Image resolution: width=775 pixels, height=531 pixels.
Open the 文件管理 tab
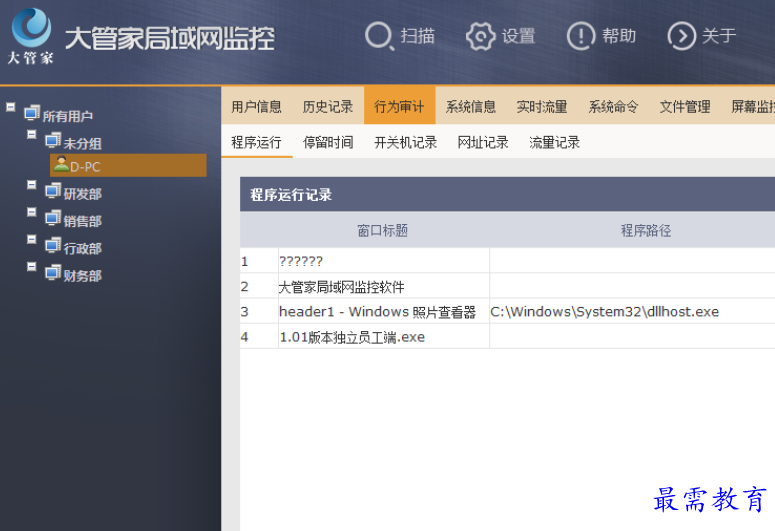(685, 106)
